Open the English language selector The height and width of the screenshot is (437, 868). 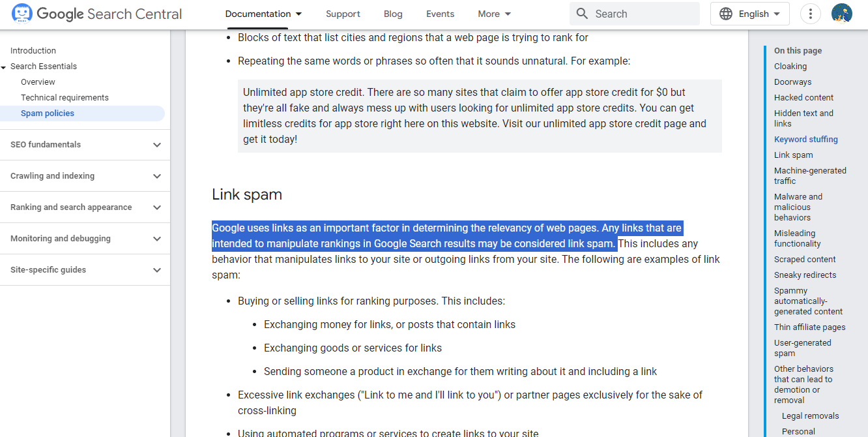pyautogui.click(x=750, y=14)
